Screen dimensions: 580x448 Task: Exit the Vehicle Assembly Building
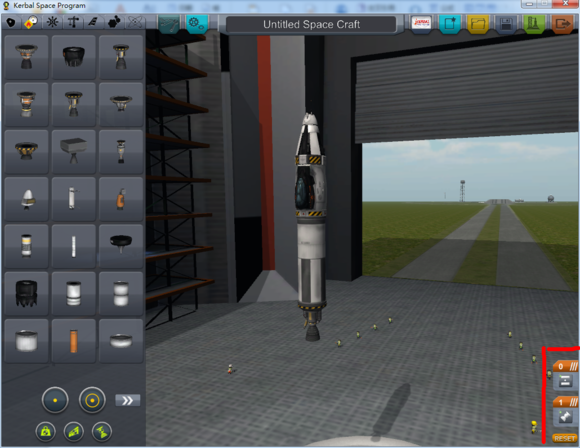pos(562,24)
